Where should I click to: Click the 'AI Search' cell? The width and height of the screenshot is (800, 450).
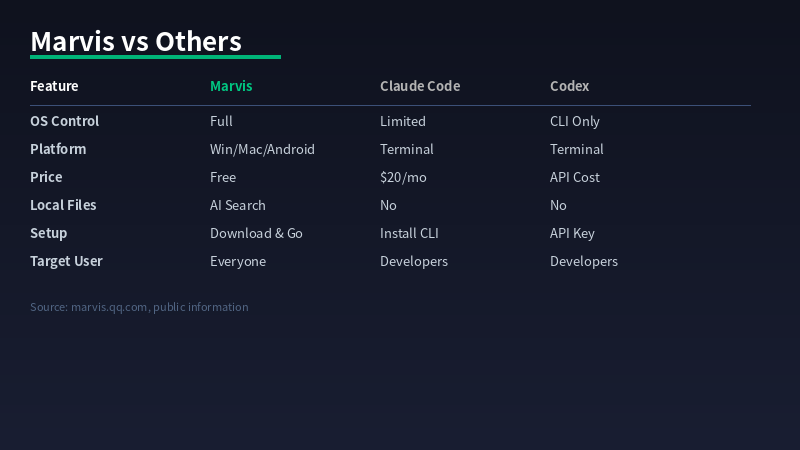(x=238, y=205)
